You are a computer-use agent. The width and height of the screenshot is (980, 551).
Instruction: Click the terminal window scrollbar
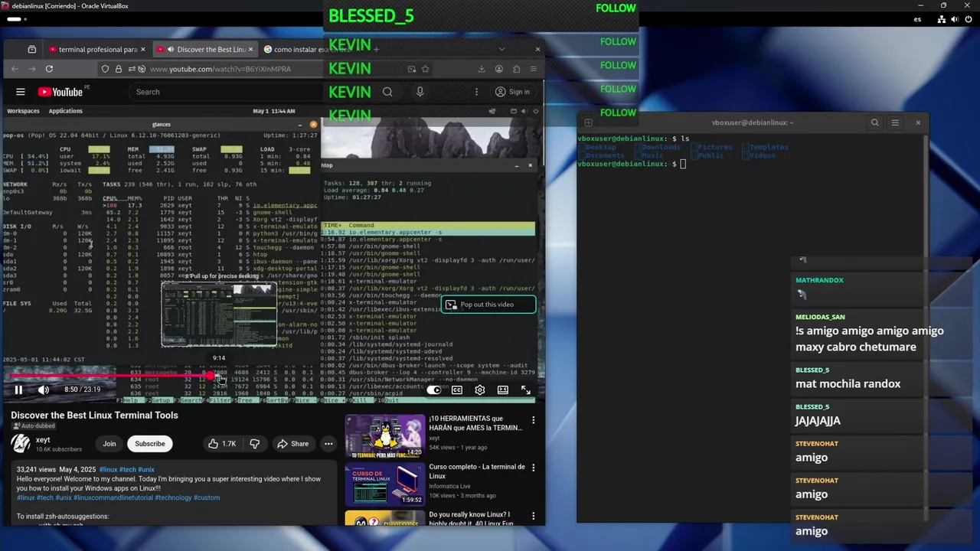click(x=925, y=329)
